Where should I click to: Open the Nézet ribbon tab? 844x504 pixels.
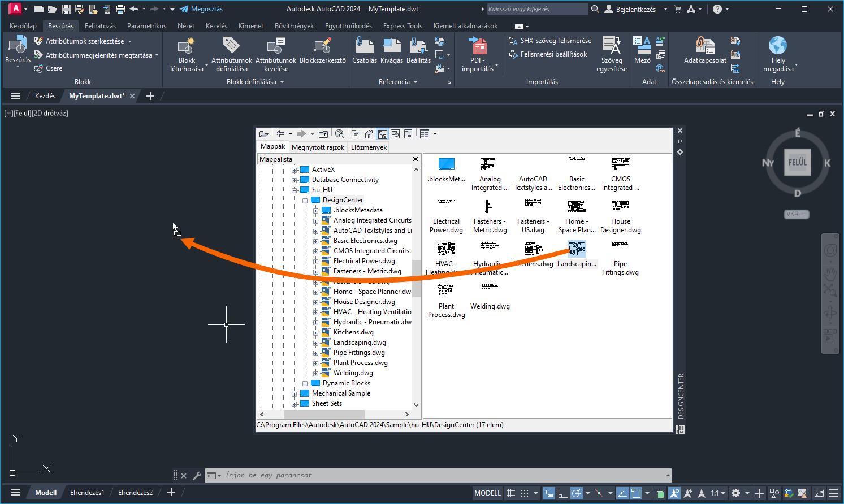(186, 26)
